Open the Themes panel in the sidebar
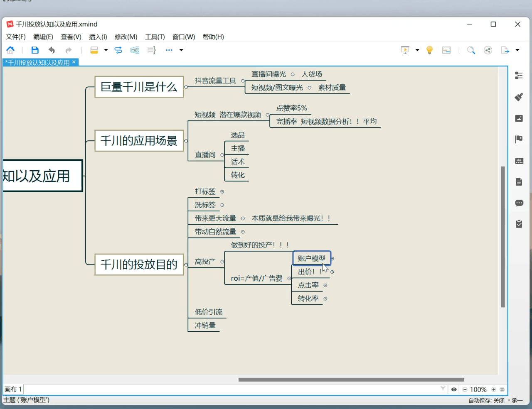Viewport: 532px width, 409px height. pyautogui.click(x=519, y=161)
